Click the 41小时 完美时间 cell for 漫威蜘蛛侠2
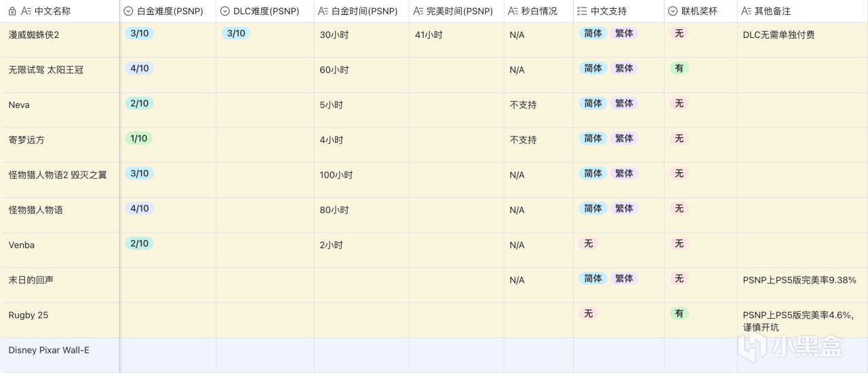The height and width of the screenshot is (373, 868). coord(456,40)
